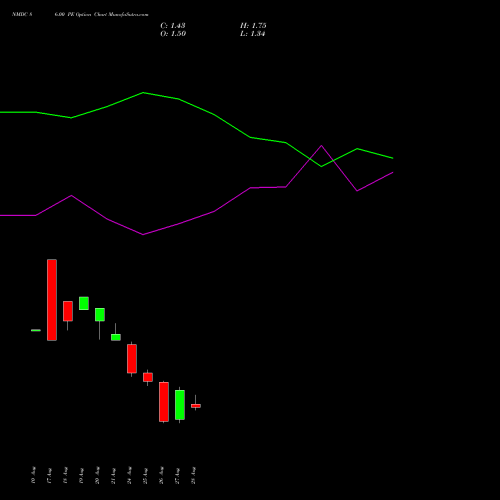Screen dimensions: 500x500
Task: Click the 17 Aug date label
Action: pos(49,476)
